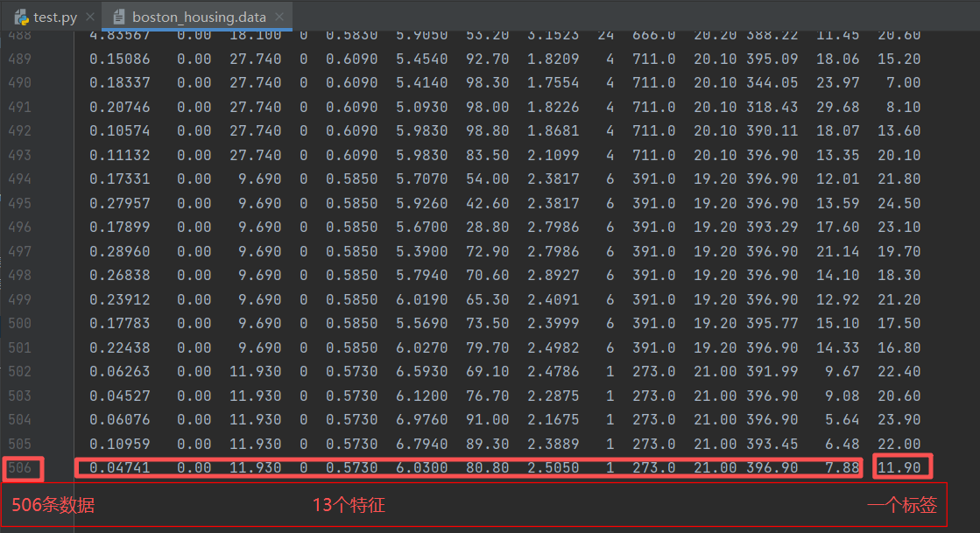
Task: Click the value 6.9760 on line 504
Action: pyautogui.click(x=422, y=420)
